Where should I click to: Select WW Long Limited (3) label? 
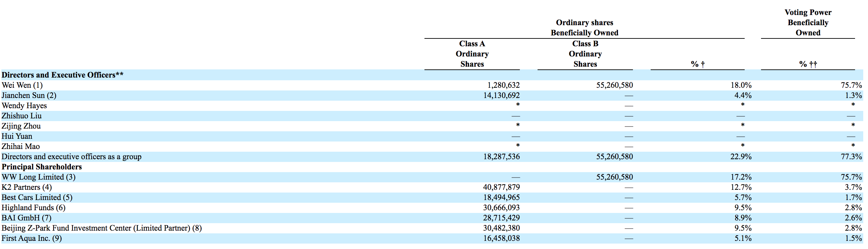pos(38,177)
